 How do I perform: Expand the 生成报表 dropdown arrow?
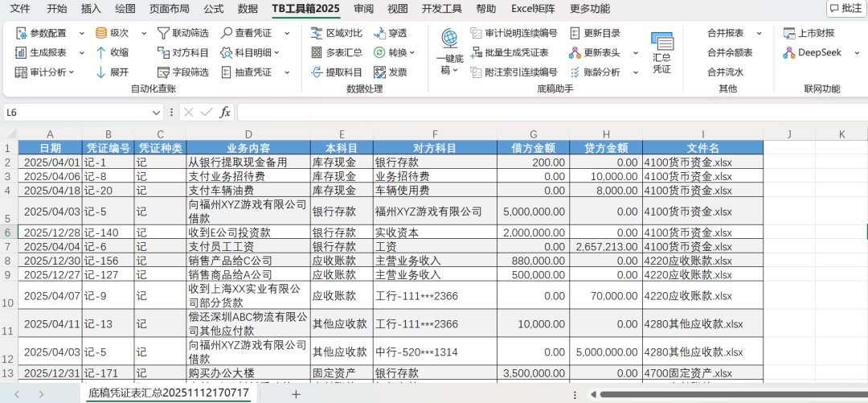click(82, 53)
